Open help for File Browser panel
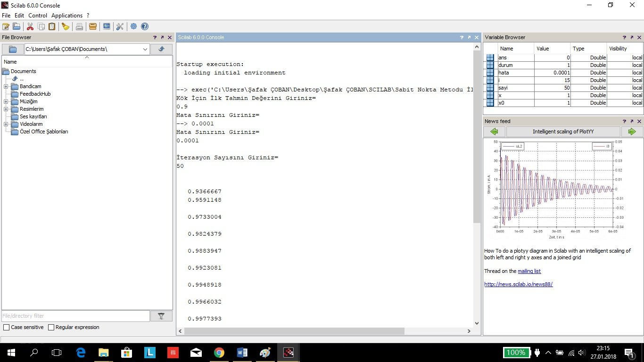The width and height of the screenshot is (644, 362). [x=155, y=37]
